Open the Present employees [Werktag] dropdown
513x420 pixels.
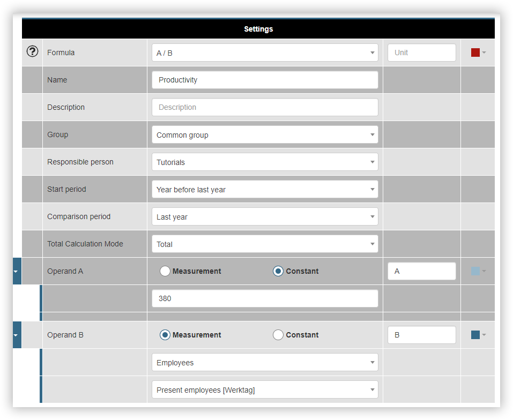coord(372,389)
